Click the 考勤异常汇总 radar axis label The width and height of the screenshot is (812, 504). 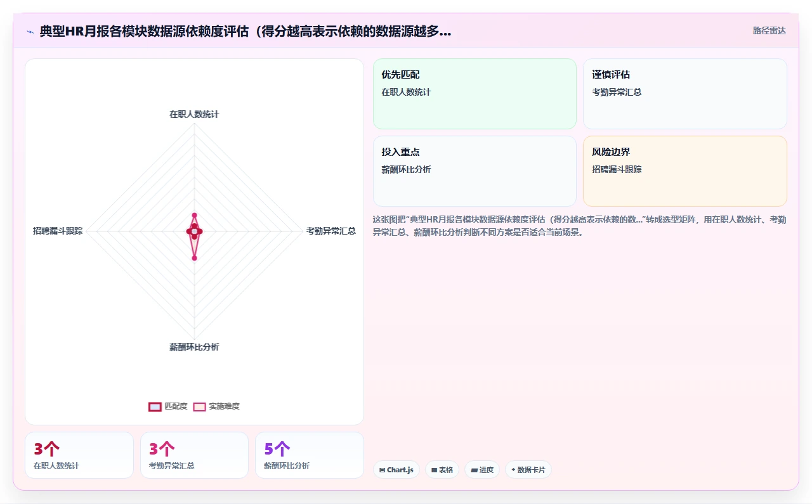[331, 231]
